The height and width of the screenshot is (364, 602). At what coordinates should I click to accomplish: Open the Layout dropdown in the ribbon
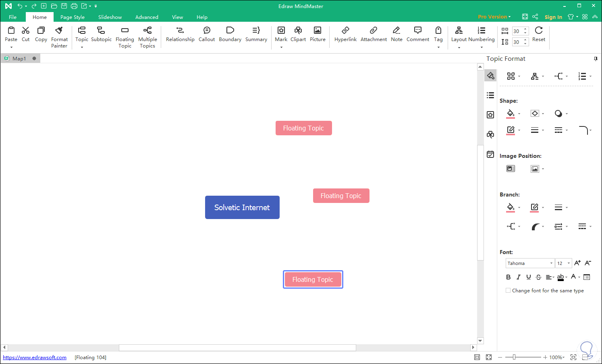tap(459, 47)
